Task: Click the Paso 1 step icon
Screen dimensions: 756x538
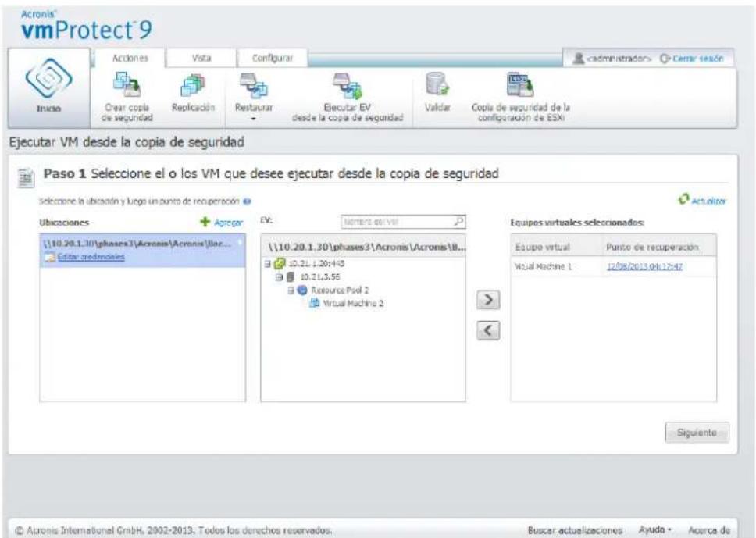Action: [x=26, y=177]
